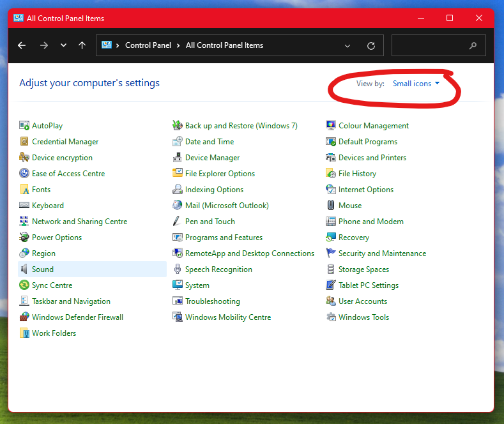Open the recent locations chevron

pyautogui.click(x=64, y=45)
